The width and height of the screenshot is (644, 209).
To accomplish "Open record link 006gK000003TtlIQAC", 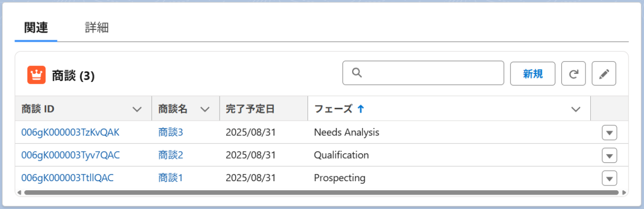I will pyautogui.click(x=68, y=177).
